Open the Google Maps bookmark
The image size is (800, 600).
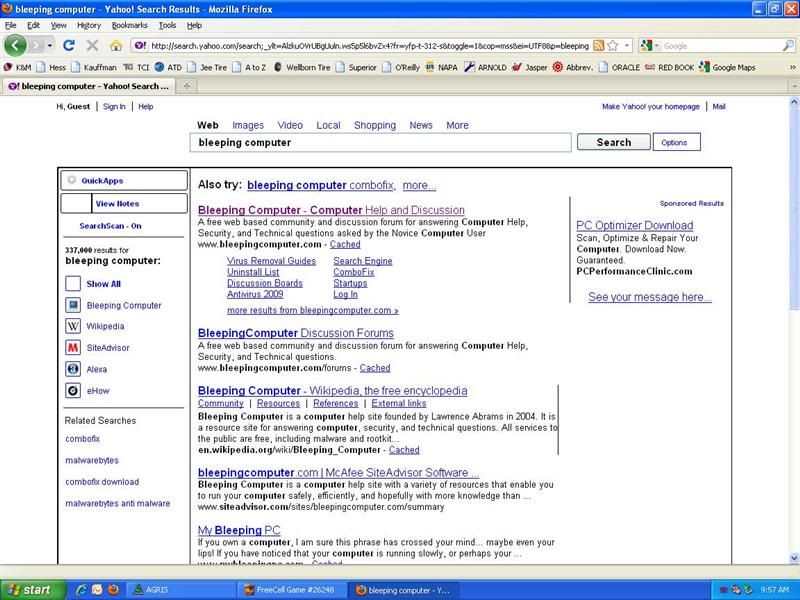click(x=727, y=67)
